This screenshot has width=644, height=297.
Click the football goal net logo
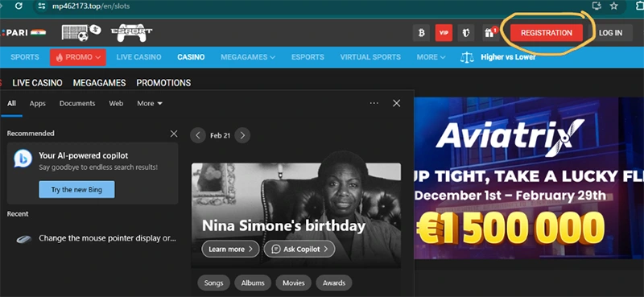81,33
